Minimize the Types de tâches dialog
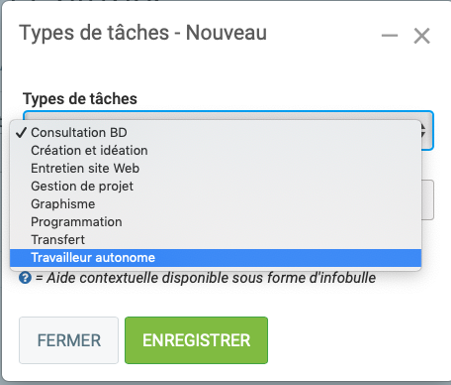Image resolution: width=451 pixels, height=385 pixels. 389,35
